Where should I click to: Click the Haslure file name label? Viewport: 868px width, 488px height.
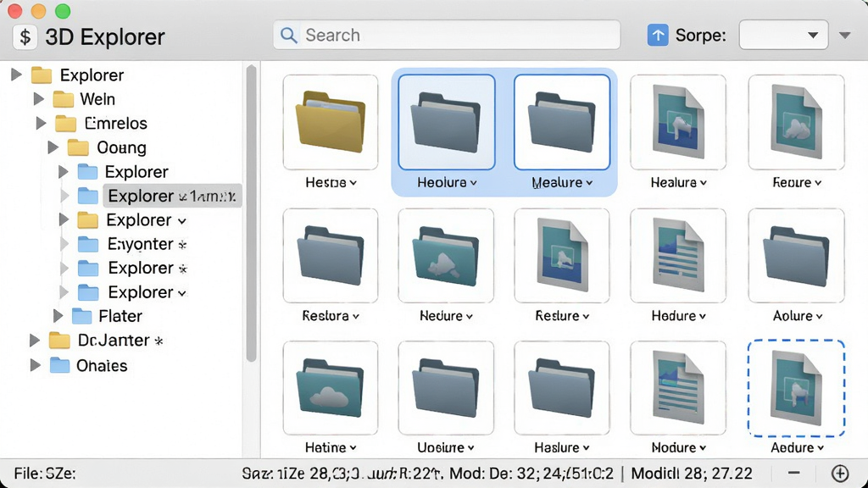pos(557,447)
